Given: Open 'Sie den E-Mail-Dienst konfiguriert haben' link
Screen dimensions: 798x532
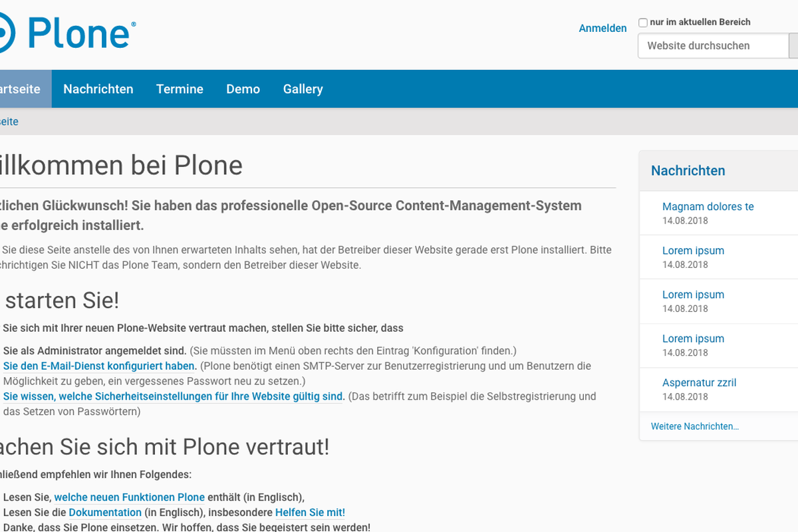Looking at the screenshot, I should click(x=100, y=366).
